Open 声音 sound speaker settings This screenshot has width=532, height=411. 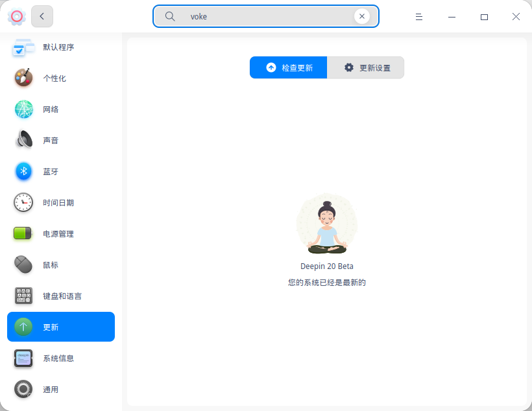[61, 141]
